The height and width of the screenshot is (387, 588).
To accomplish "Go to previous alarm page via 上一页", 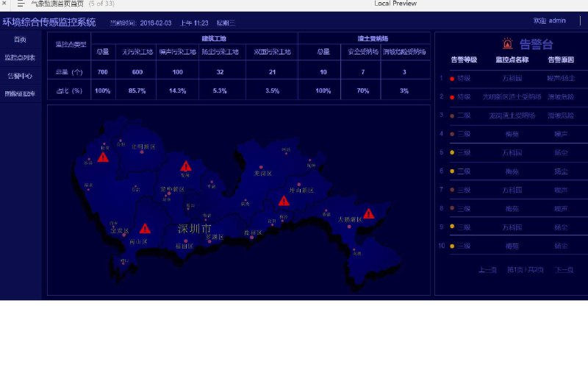I will (x=487, y=269).
